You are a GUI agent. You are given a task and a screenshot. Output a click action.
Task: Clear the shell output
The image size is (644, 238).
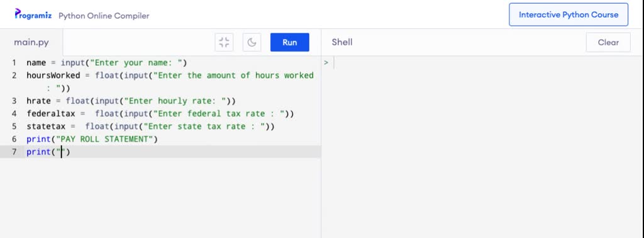[608, 42]
